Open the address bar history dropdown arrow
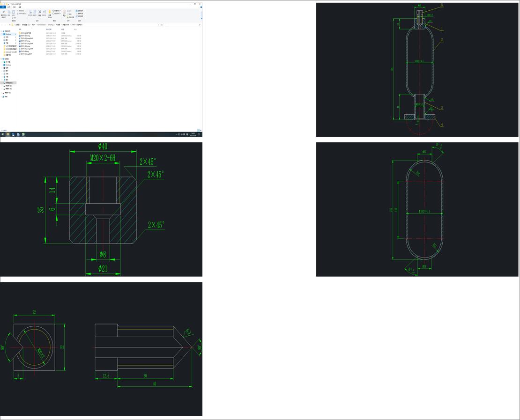 click(x=158, y=25)
